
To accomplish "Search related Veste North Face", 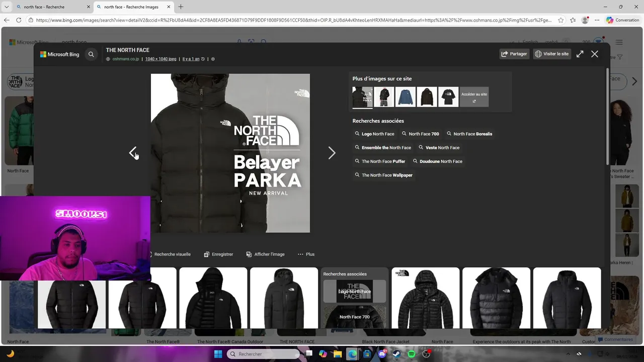I will tap(439, 148).
